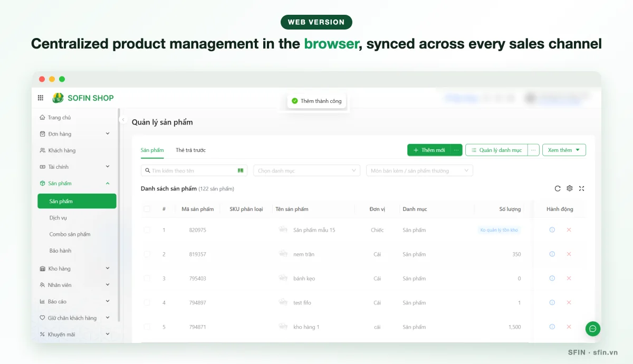
Task: Open more options beside Thêm mới
Action: tap(457, 150)
